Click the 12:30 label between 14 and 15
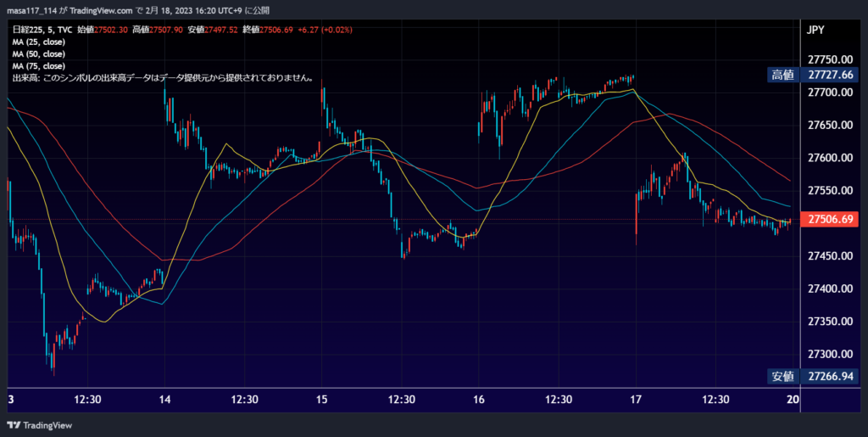868x437 pixels. pyautogui.click(x=245, y=400)
